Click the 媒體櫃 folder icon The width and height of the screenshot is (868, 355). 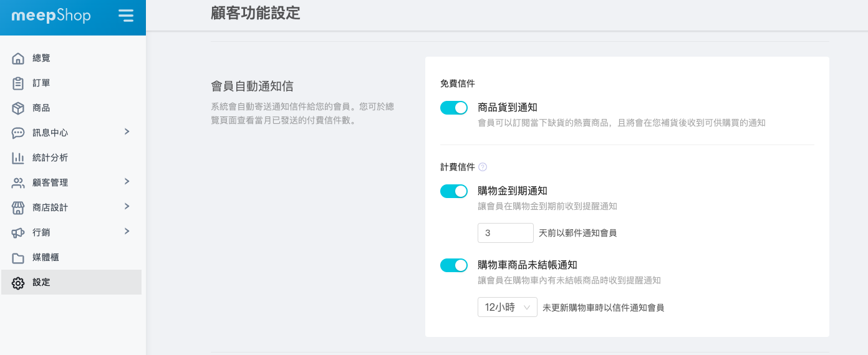(18, 258)
